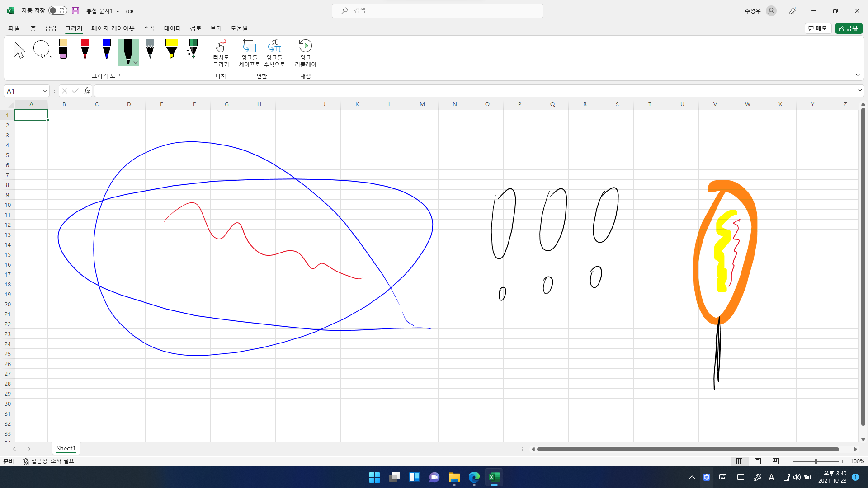
Task: Start Ink Replay playback
Action: pos(306,46)
